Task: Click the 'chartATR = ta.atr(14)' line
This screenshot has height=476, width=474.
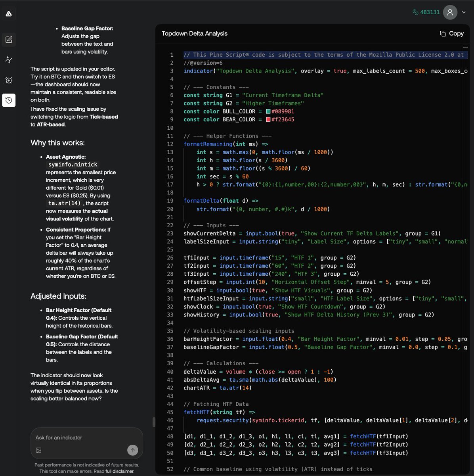Action: 218,388
